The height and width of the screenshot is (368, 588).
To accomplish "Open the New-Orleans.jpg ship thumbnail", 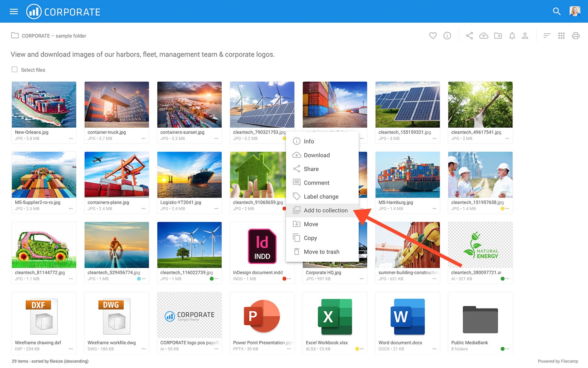I will coord(44,105).
